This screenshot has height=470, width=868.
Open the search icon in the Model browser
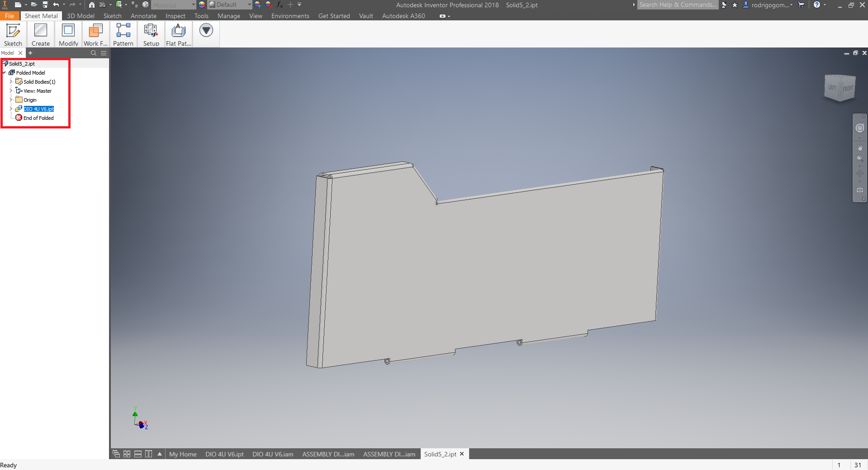(93, 53)
